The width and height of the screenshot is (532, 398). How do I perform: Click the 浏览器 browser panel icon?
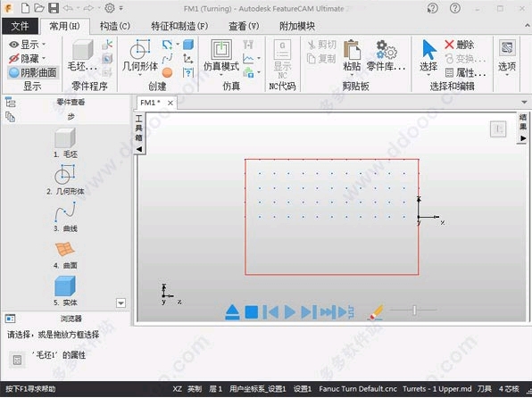10,319
